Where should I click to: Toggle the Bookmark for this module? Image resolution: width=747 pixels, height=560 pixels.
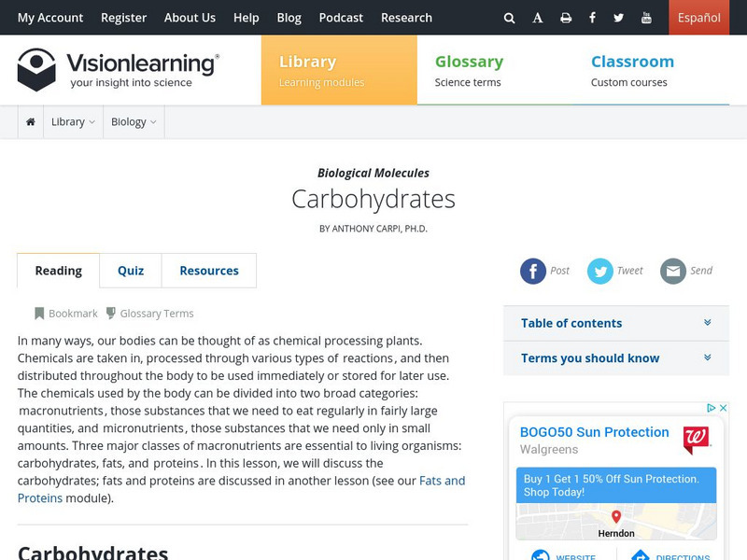click(x=66, y=314)
